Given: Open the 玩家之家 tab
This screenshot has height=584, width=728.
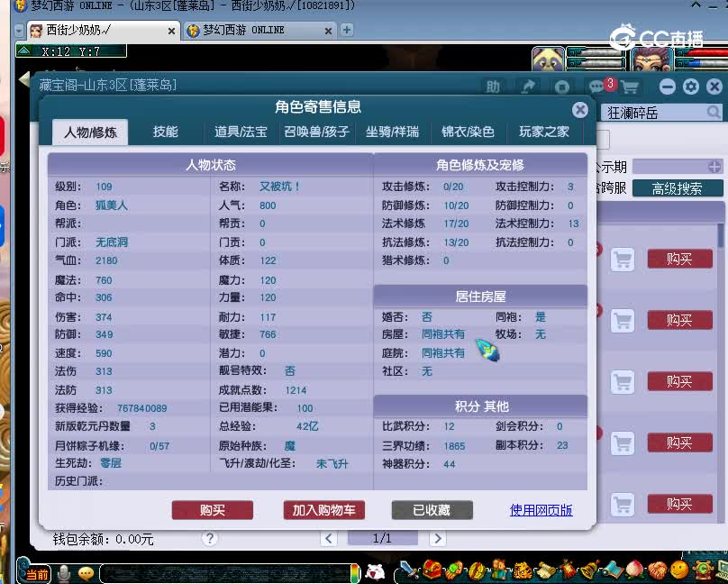Looking at the screenshot, I should click(543, 132).
